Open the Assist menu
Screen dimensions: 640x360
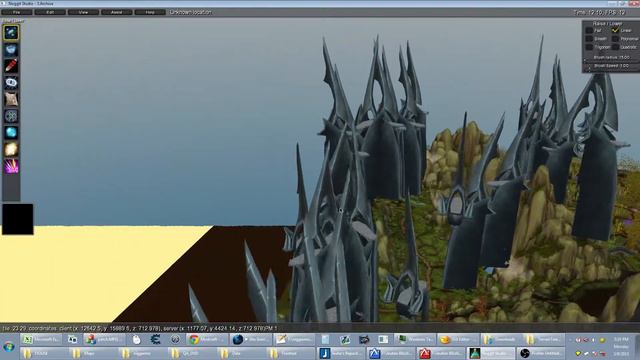pyautogui.click(x=116, y=12)
